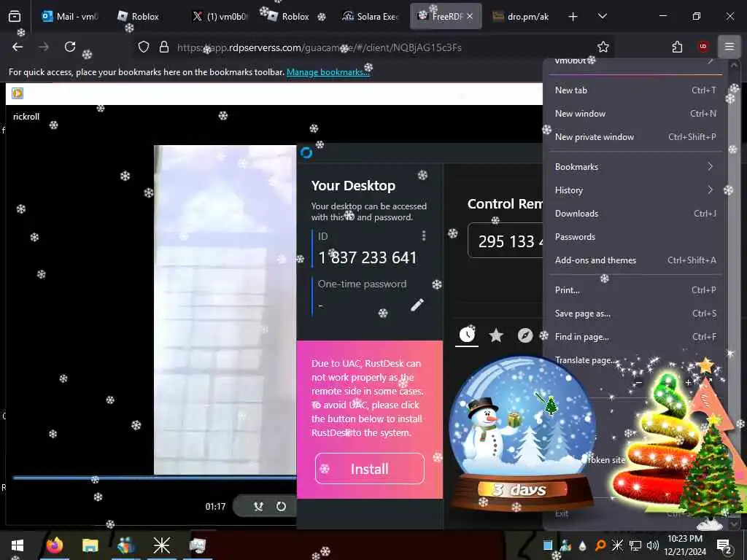Select New tab menu entry

point(635,90)
